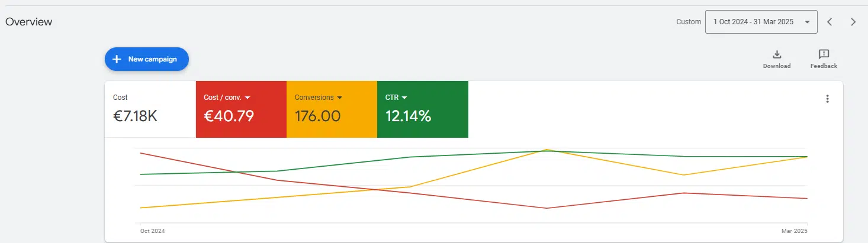This screenshot has width=868, height=243.
Task: Go to previous date range arrow
Action: coord(830,22)
